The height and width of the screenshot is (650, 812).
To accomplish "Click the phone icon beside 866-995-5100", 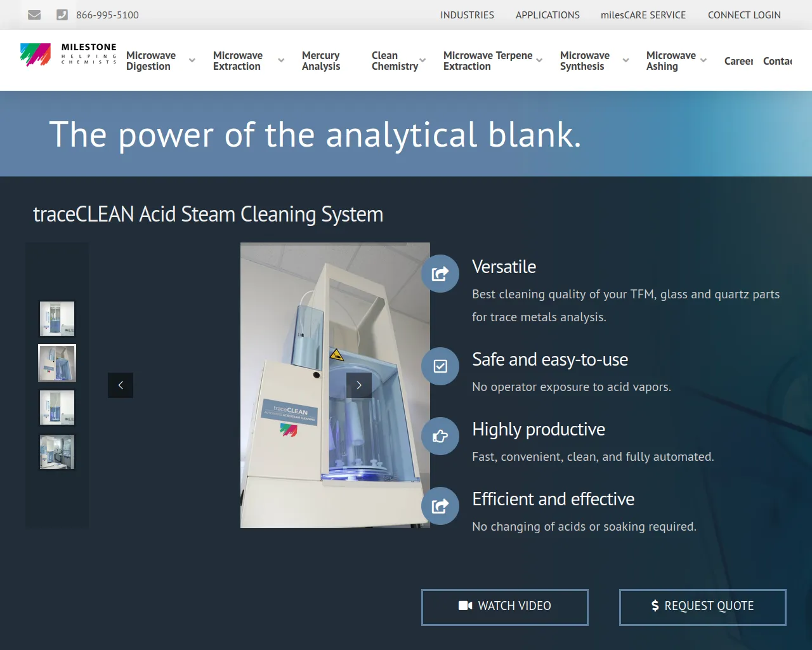I will [62, 15].
